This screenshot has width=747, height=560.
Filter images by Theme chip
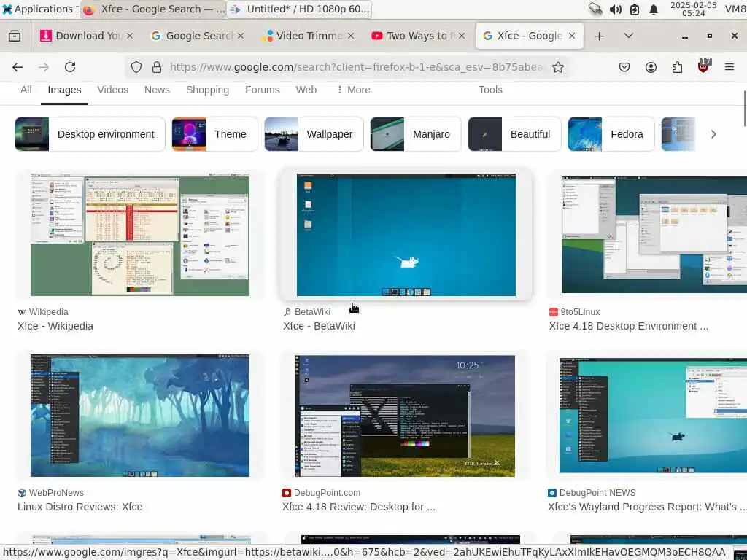[214, 134]
